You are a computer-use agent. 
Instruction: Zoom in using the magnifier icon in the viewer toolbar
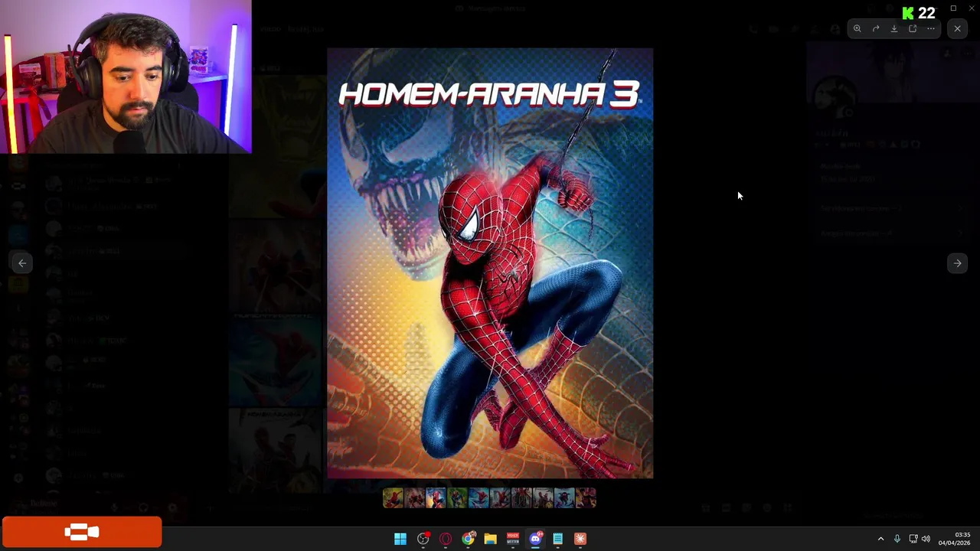click(857, 29)
